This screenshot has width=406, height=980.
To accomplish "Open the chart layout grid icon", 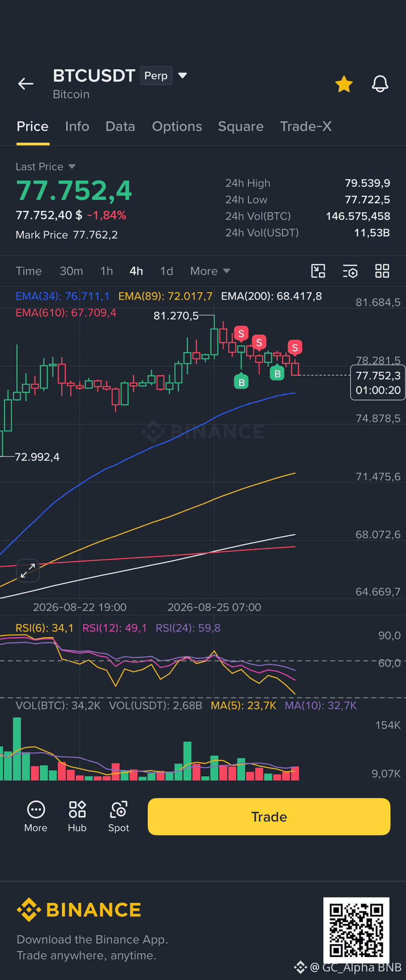I will pyautogui.click(x=382, y=271).
